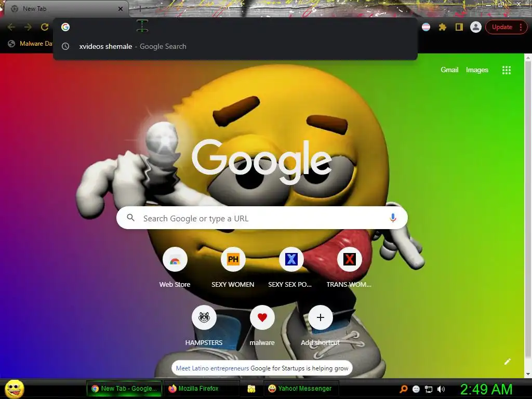This screenshot has height=399, width=532.
Task: Click the 2:49 AM taskbar clock
Action: coord(486,389)
